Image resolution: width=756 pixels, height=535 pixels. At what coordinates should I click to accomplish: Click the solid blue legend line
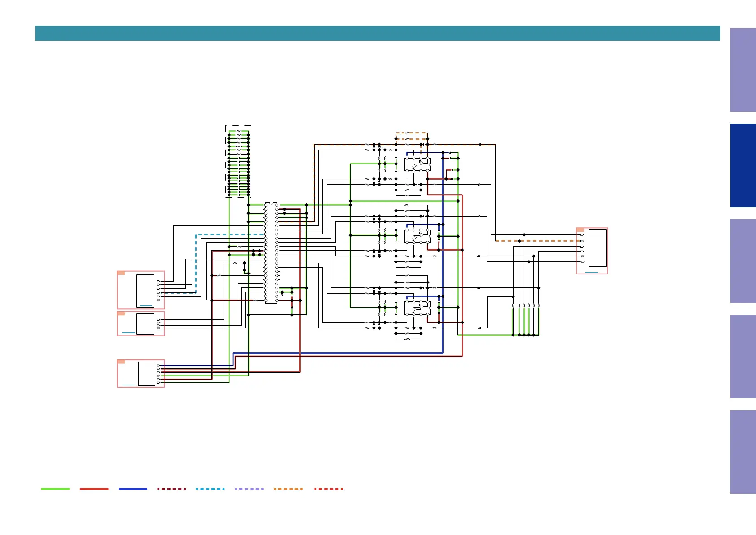point(133,489)
